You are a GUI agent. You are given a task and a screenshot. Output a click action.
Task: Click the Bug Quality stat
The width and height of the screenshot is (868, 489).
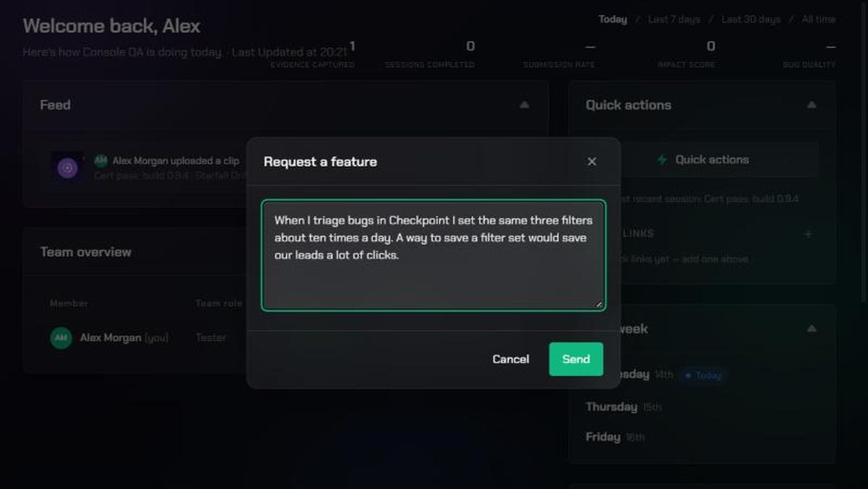[x=809, y=55]
